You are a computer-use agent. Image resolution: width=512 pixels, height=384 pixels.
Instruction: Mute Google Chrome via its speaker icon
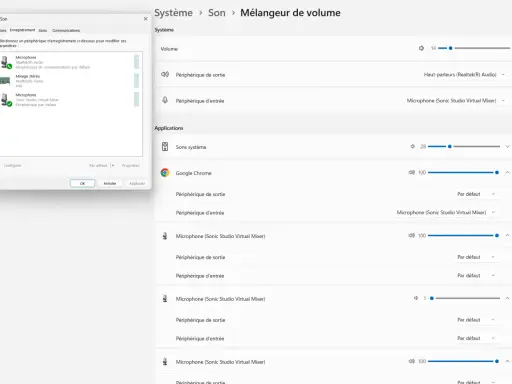click(412, 172)
